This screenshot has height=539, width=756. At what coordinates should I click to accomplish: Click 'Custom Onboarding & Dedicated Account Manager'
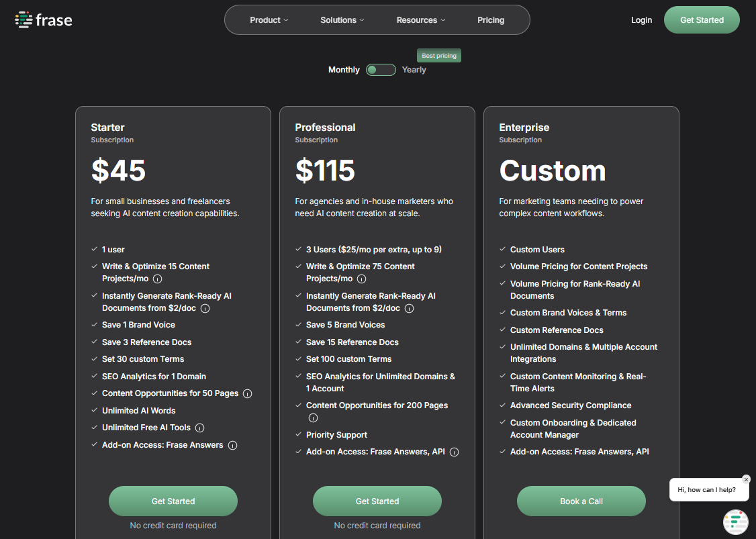[573, 429]
